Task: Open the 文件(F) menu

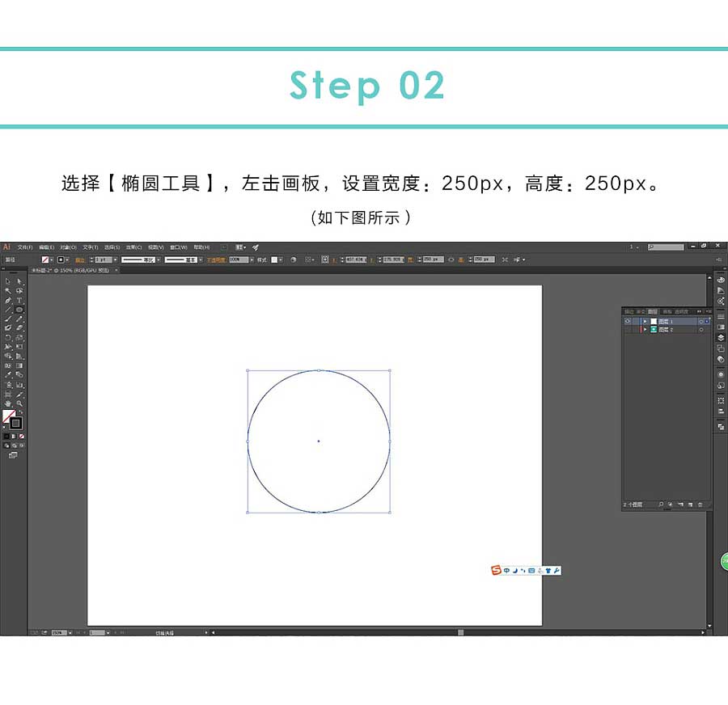Action: pyautogui.click(x=25, y=247)
